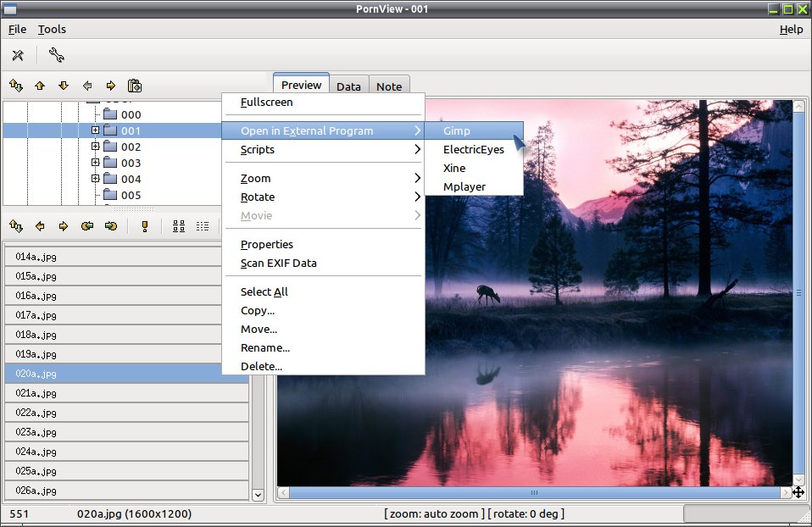Expand the 004 folder tree node
Image resolution: width=812 pixels, height=527 pixels.
[95, 179]
